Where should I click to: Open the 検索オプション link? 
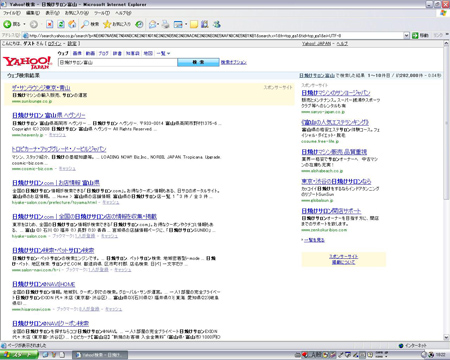tap(234, 62)
